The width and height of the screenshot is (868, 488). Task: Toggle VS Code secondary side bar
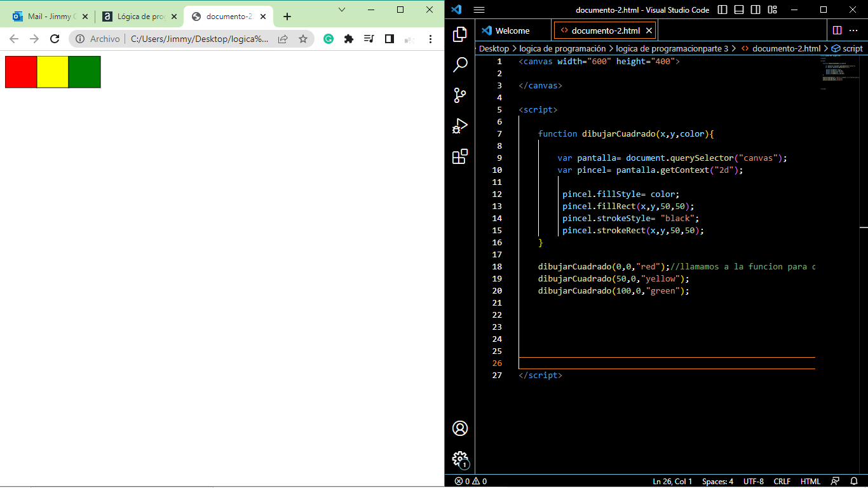coord(756,10)
